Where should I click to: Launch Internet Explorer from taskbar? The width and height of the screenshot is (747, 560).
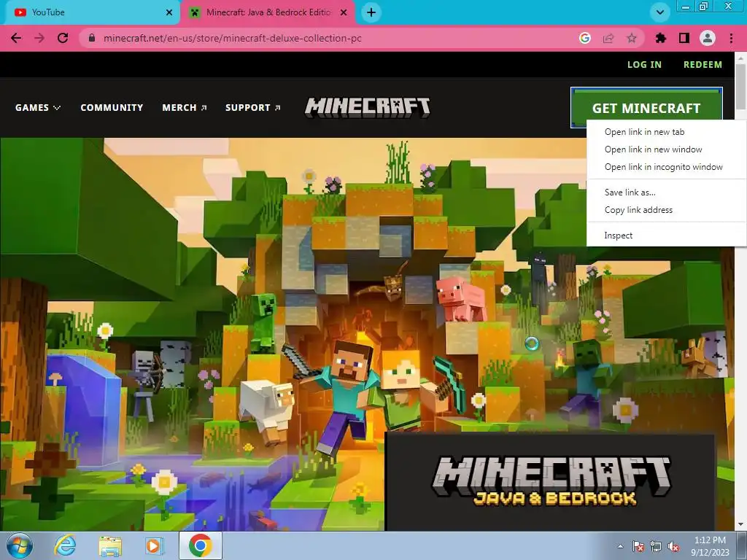(x=64, y=545)
